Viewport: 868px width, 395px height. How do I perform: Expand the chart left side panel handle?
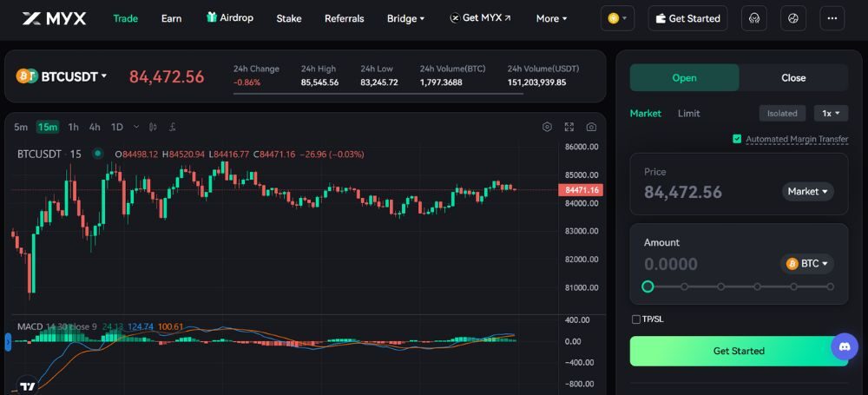coord(8,342)
